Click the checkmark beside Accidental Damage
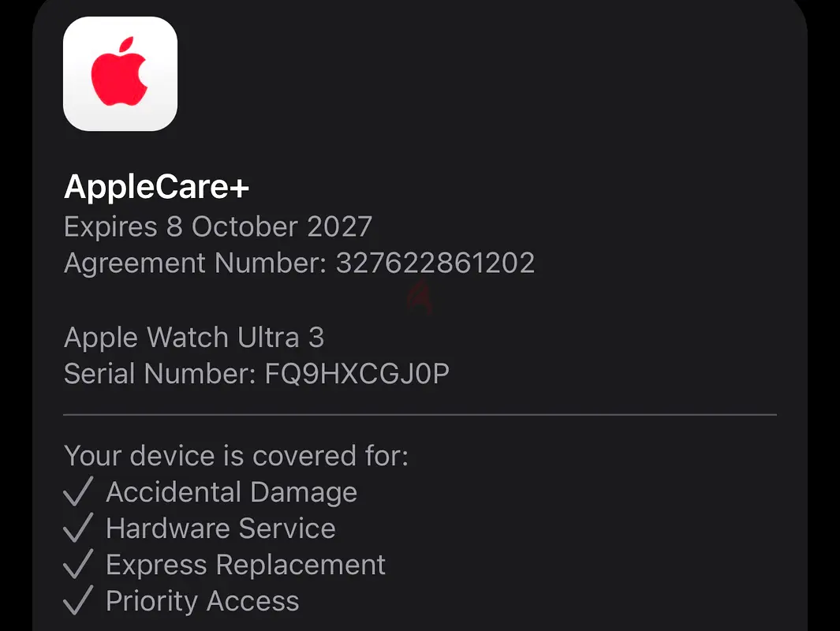 [78, 491]
